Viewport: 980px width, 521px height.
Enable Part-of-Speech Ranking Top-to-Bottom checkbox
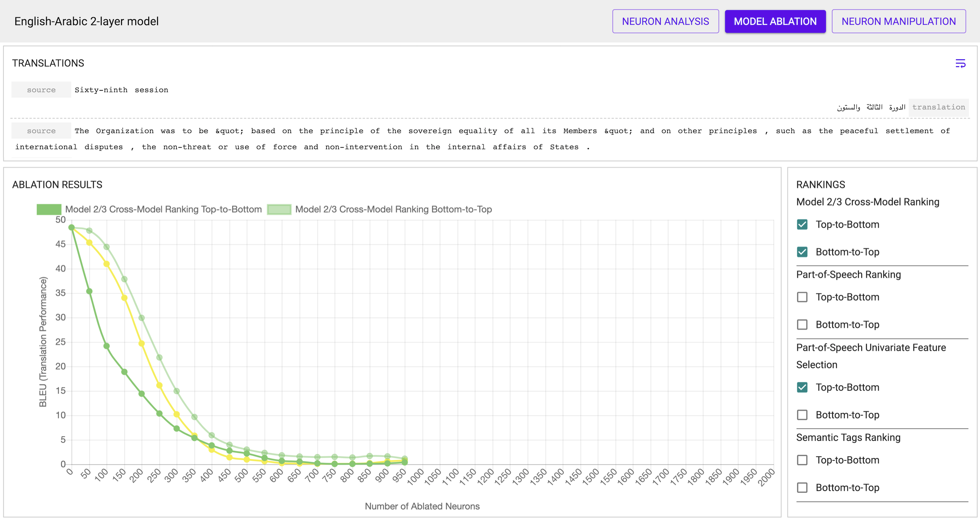(x=802, y=297)
